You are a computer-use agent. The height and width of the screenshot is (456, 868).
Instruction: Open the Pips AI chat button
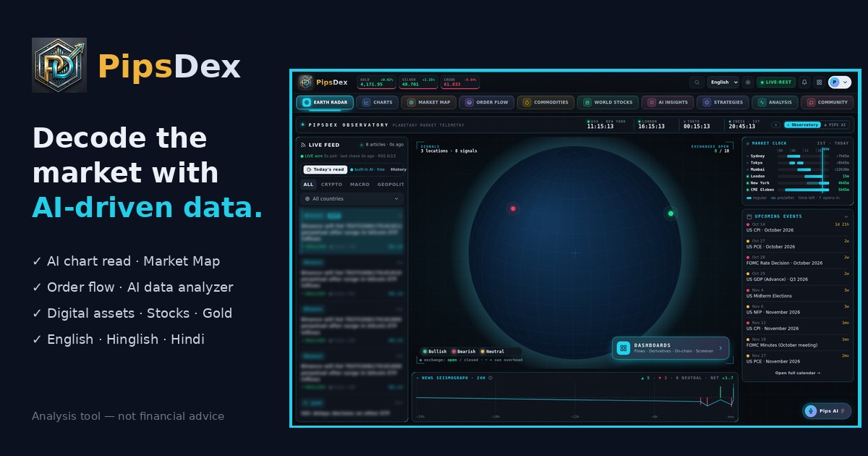pos(827,410)
